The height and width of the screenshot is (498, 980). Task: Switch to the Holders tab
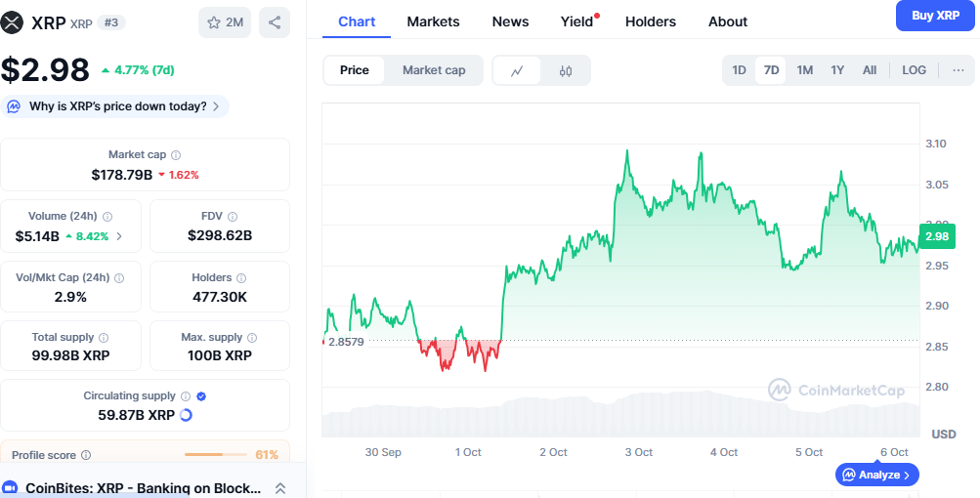point(650,21)
